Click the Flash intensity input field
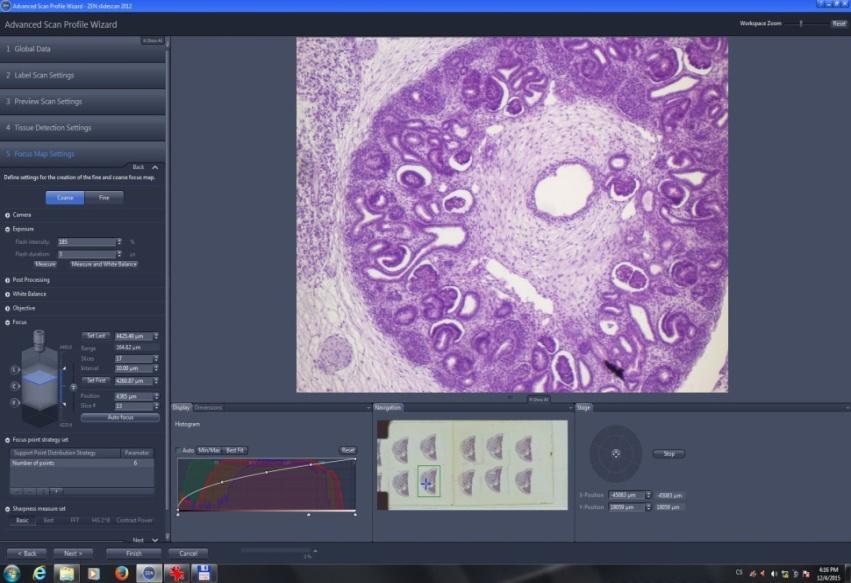851x583 pixels. [x=86, y=242]
